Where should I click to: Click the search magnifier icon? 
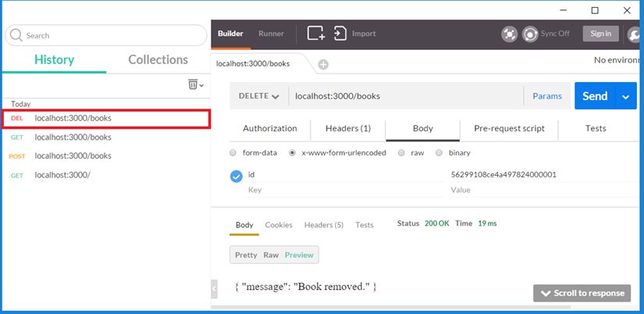pos(16,35)
